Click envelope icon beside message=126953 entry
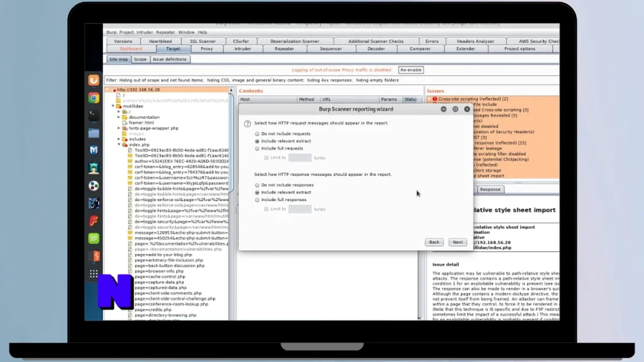The height and width of the screenshot is (362, 644). 130,233
